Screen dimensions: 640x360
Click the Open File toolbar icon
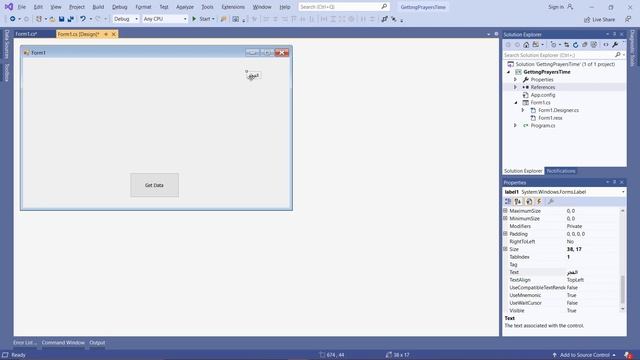click(x=52, y=19)
